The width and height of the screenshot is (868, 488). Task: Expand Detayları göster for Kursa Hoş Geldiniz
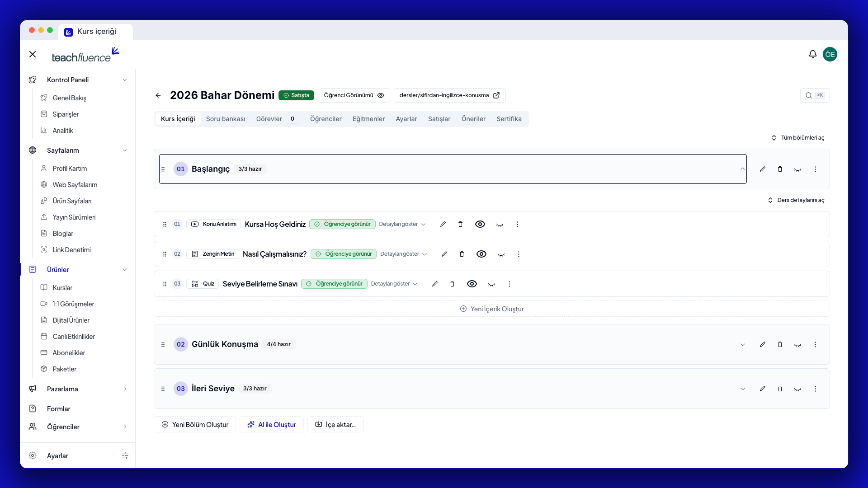coord(402,224)
